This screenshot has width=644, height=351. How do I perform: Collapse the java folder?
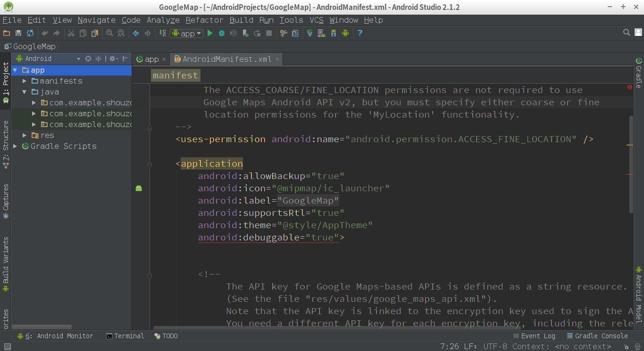point(25,92)
